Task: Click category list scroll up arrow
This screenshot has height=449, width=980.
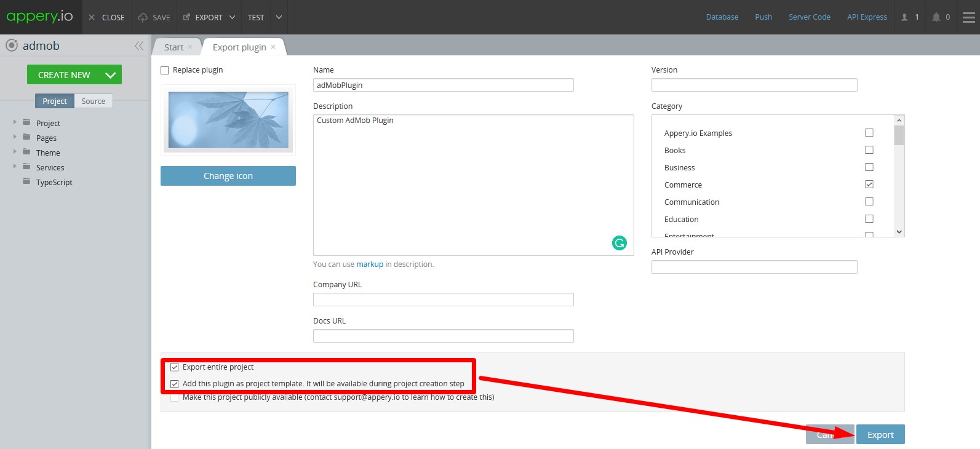Action: coord(899,121)
